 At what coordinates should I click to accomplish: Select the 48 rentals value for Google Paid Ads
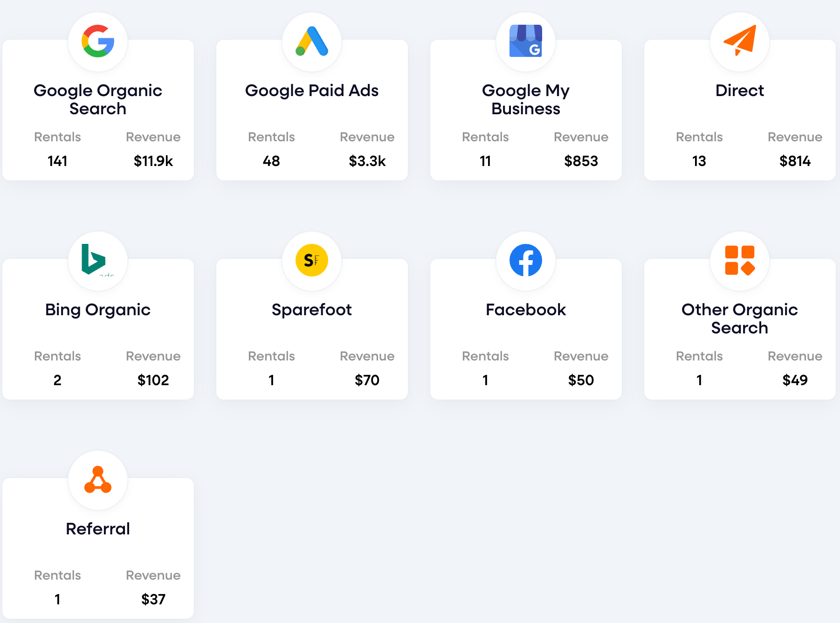coord(271,161)
